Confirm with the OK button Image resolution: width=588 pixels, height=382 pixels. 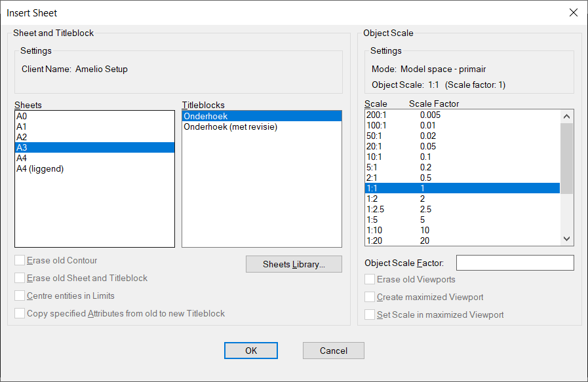coord(251,351)
